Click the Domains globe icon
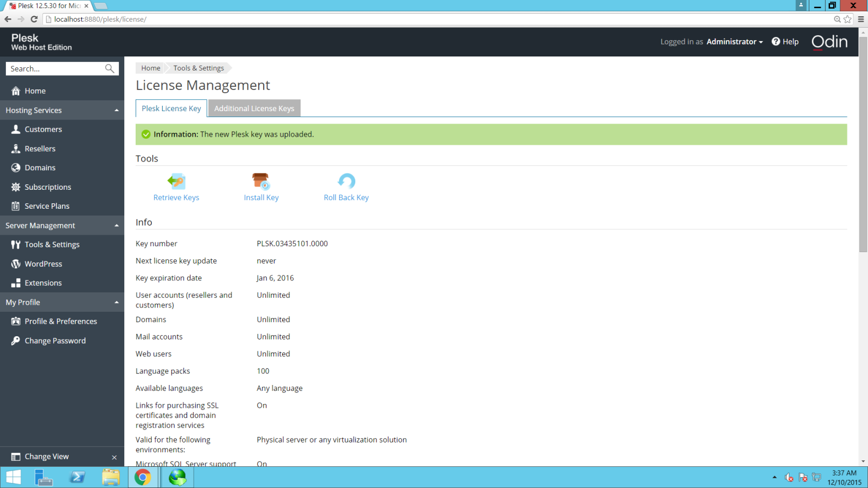The image size is (868, 488). point(16,168)
